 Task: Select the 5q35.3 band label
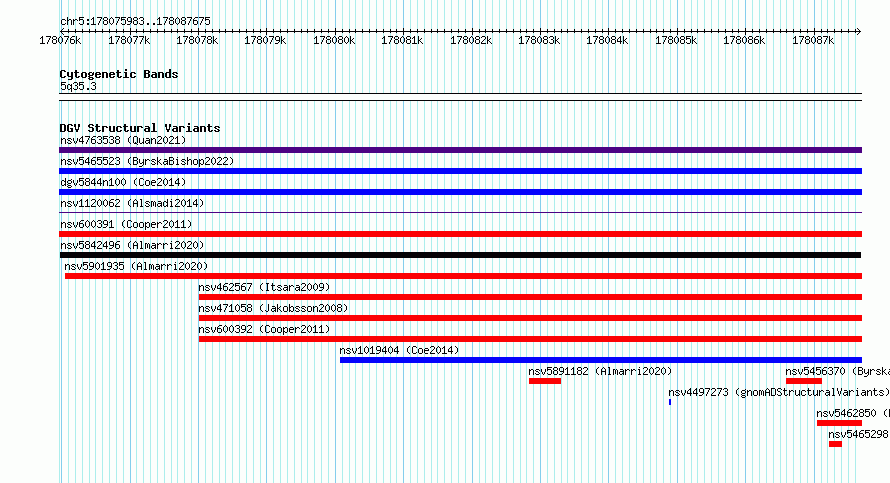coord(78,86)
